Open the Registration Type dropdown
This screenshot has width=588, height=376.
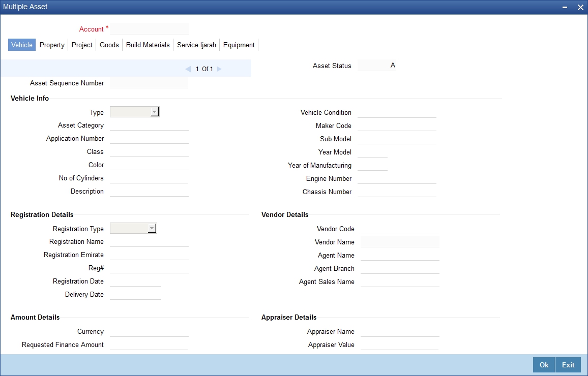133,228
